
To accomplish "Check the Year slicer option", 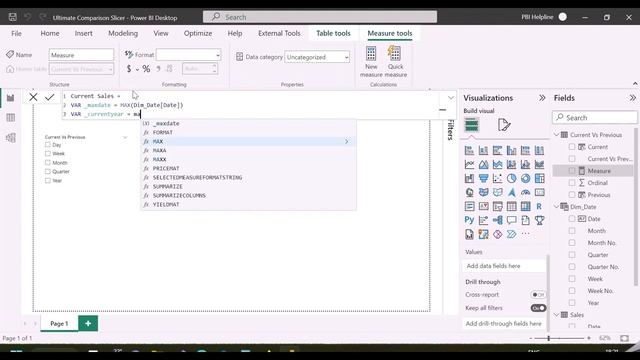I will (48, 180).
